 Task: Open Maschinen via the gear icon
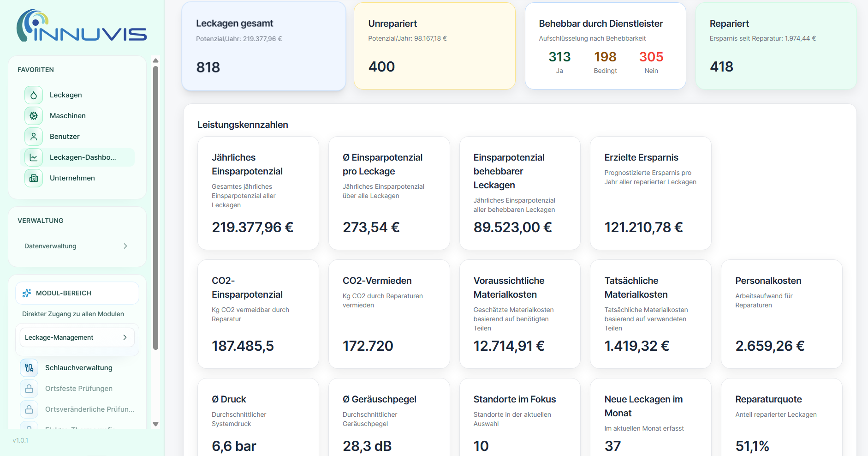pos(33,115)
